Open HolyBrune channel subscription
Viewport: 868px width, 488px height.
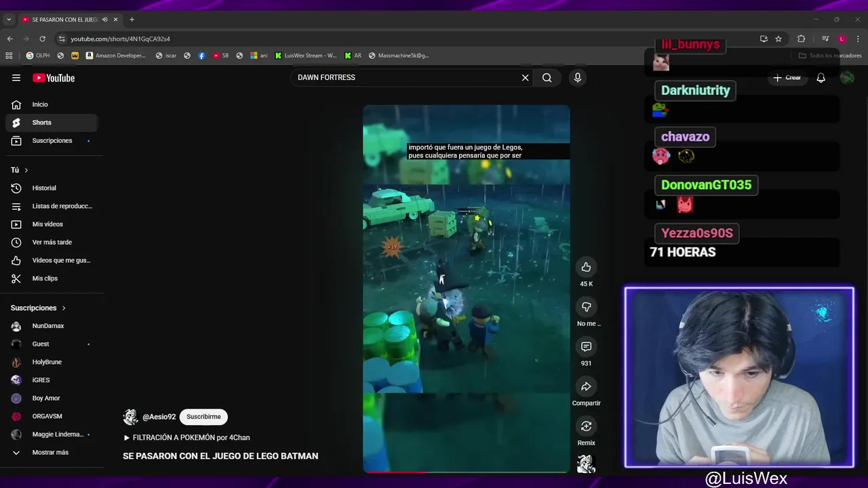52,362
